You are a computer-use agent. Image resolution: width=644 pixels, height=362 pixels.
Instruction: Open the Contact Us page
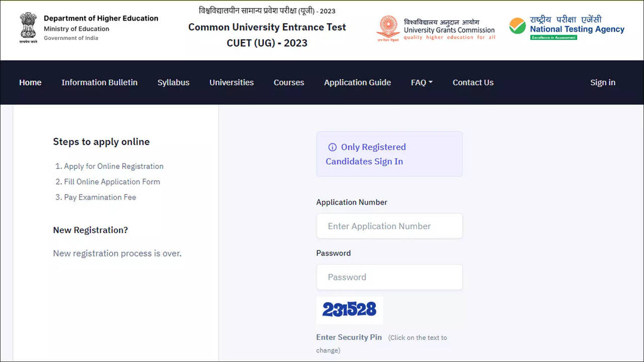tap(473, 82)
